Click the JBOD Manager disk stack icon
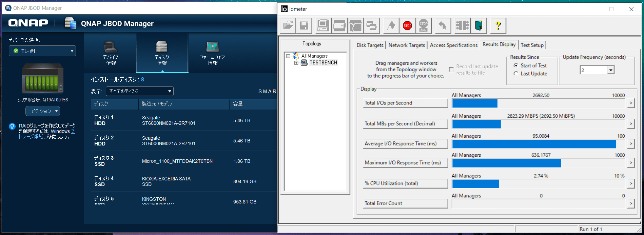Viewport: 644px width, 235px height. point(71,23)
